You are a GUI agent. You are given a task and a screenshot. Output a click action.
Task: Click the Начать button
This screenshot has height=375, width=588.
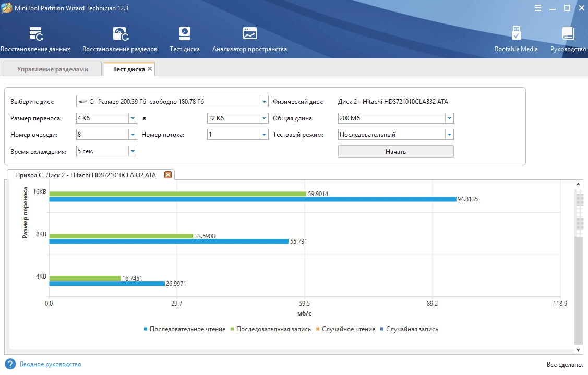395,151
